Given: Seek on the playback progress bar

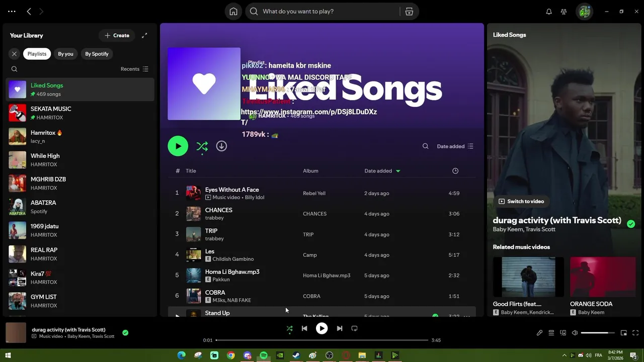Looking at the screenshot, I should click(322, 340).
